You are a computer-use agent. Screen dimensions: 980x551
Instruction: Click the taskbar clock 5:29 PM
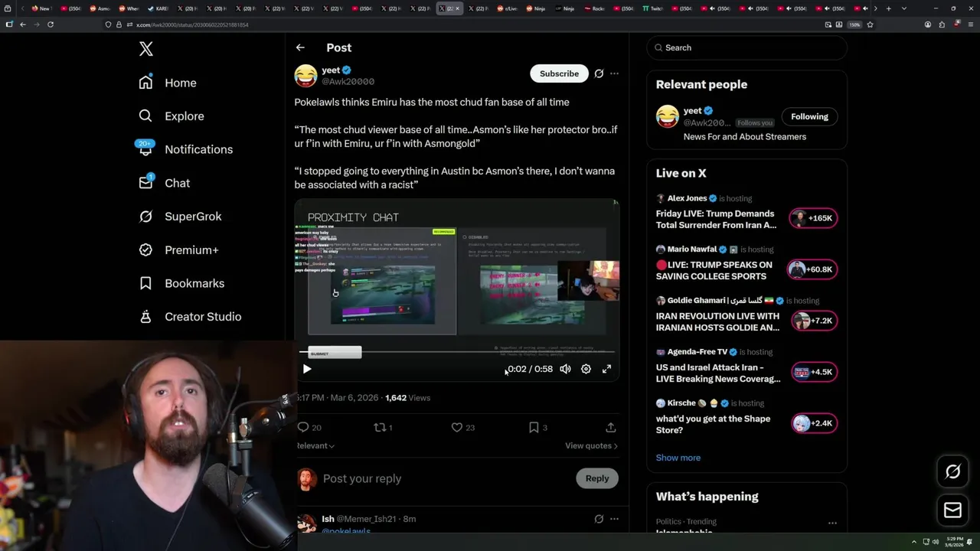tap(953, 541)
